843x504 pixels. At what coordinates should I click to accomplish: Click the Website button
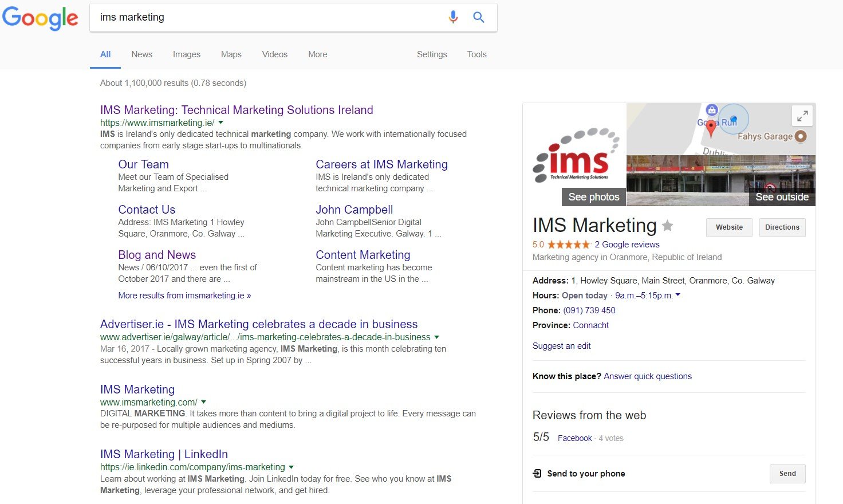(x=729, y=227)
